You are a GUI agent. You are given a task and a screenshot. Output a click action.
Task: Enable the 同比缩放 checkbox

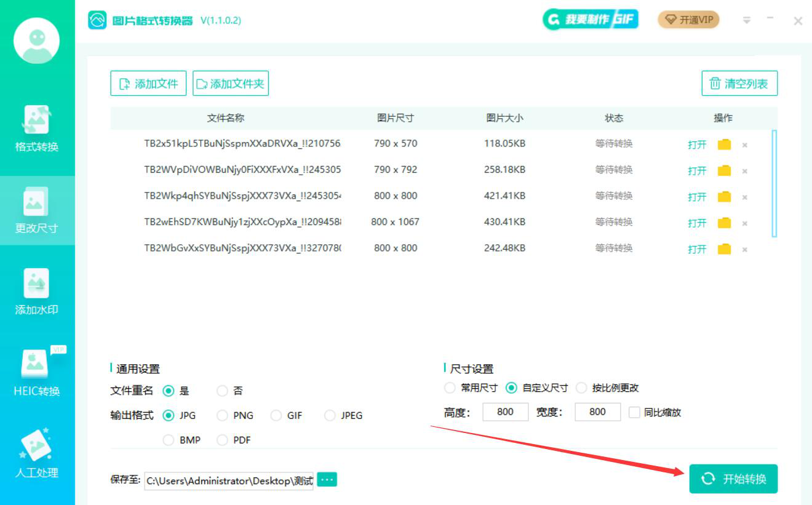[634, 412]
